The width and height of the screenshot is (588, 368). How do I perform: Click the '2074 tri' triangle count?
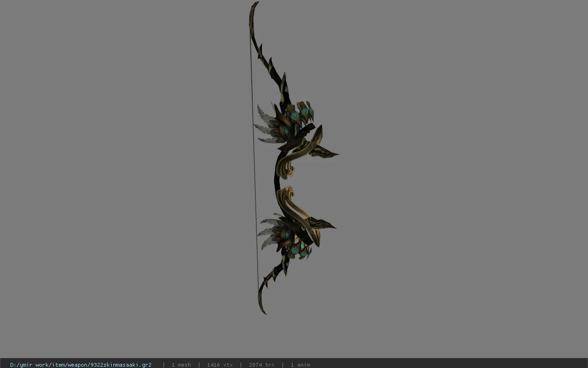261,365
